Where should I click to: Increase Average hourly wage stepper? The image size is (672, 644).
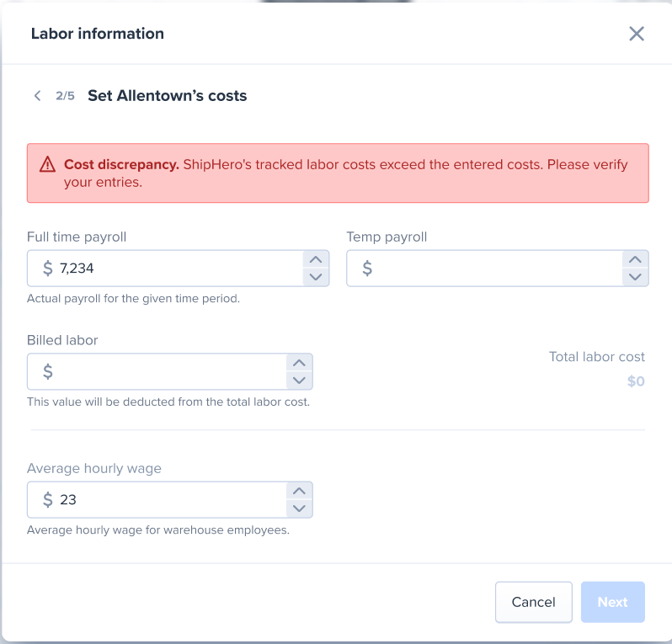point(299,491)
